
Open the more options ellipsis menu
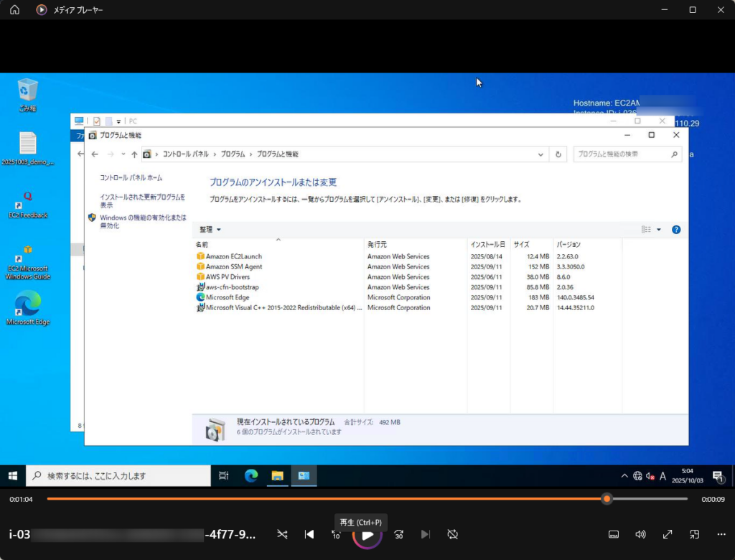[x=721, y=534]
